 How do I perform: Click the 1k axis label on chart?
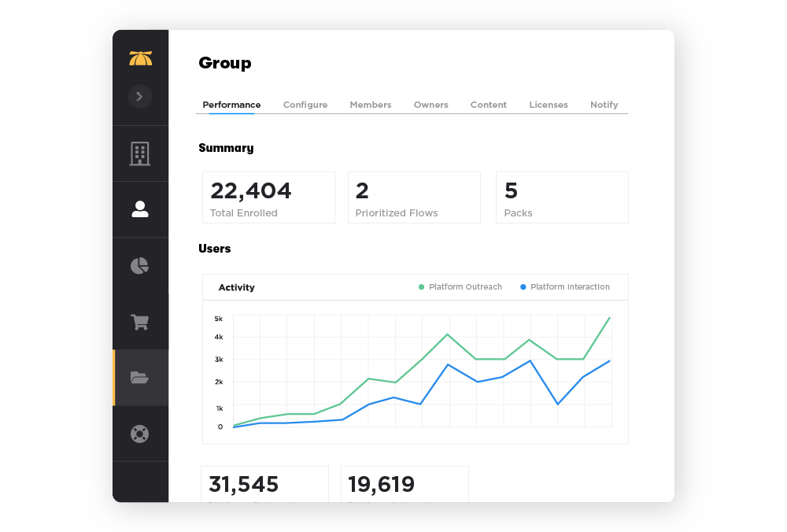(220, 408)
